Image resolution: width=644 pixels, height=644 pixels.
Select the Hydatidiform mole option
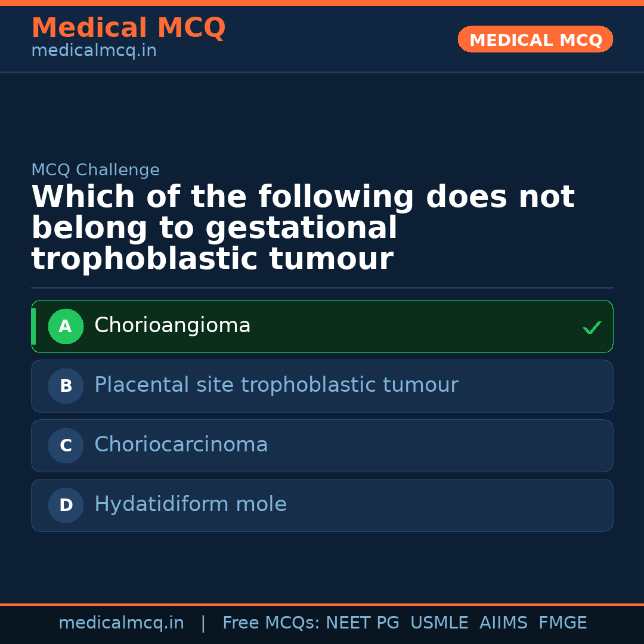click(190, 504)
